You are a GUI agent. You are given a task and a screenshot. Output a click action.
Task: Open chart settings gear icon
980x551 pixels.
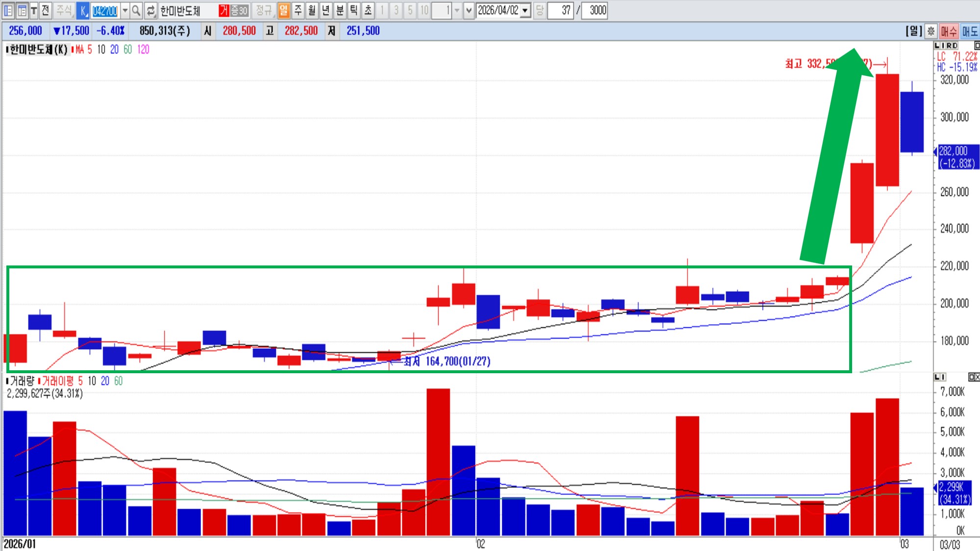[931, 31]
